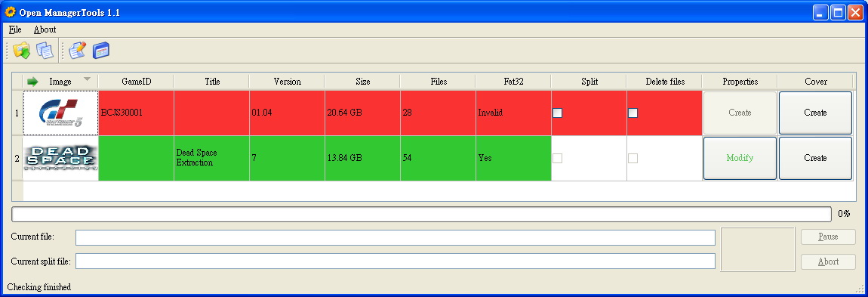Click Create cover button for Gran Turismo row

click(x=815, y=113)
